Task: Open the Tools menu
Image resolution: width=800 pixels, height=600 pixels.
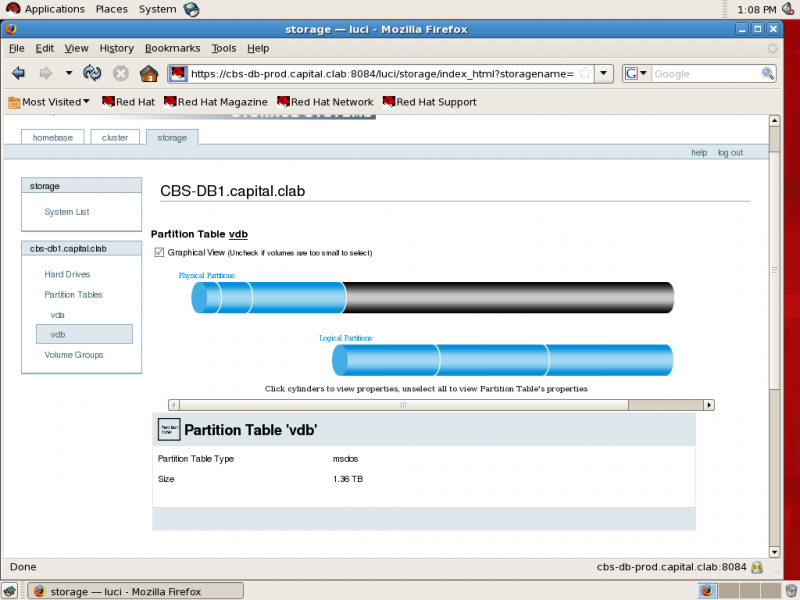Action: tap(224, 48)
